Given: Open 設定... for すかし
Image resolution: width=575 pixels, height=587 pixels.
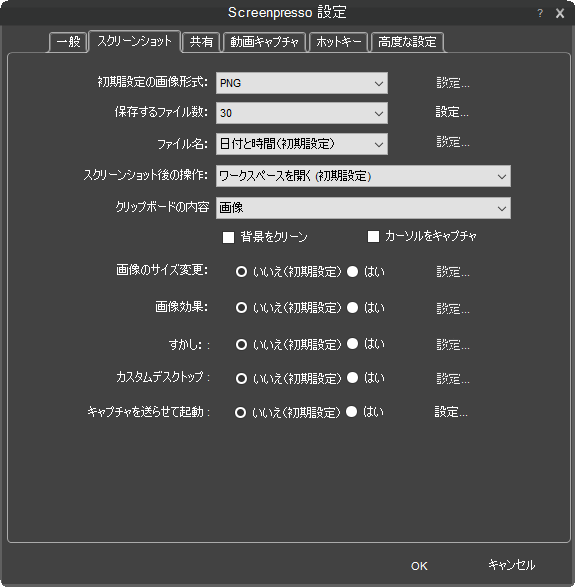Looking at the screenshot, I should click(x=453, y=344).
